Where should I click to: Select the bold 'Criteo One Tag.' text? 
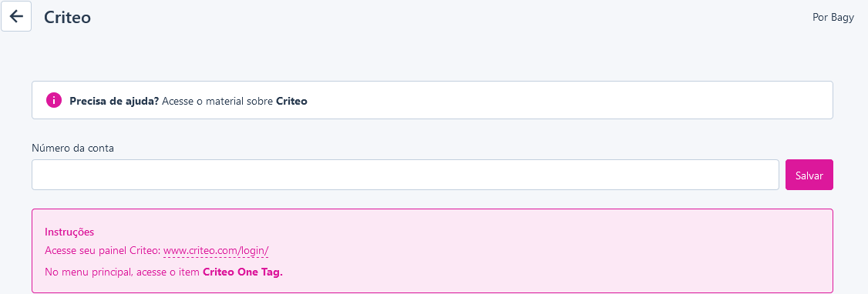point(243,272)
